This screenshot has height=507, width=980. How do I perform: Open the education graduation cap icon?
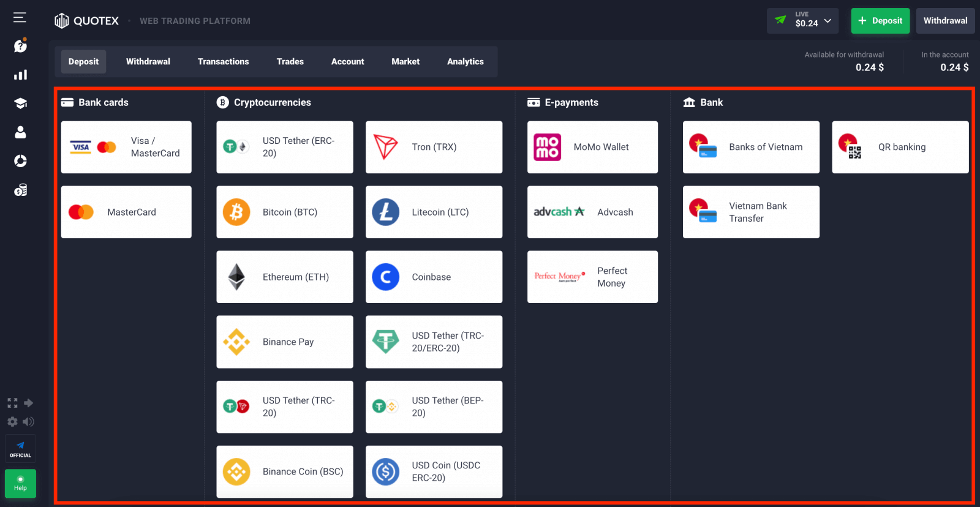point(20,103)
